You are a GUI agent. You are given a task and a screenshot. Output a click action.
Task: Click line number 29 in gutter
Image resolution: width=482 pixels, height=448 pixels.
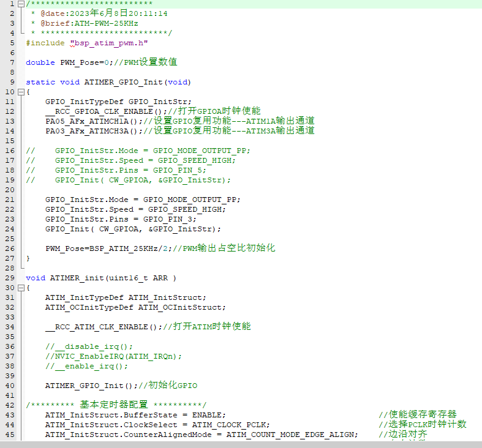pos(10,278)
